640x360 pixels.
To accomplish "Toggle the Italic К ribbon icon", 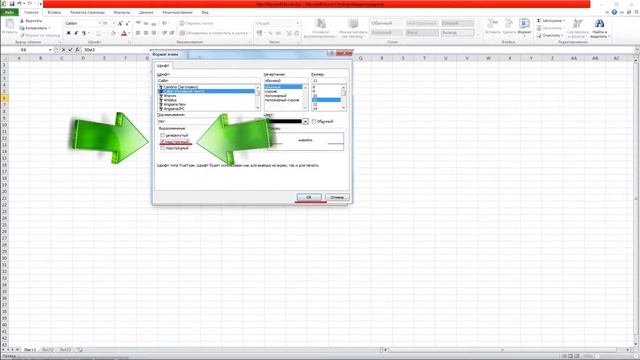I will pyautogui.click(x=76, y=33).
